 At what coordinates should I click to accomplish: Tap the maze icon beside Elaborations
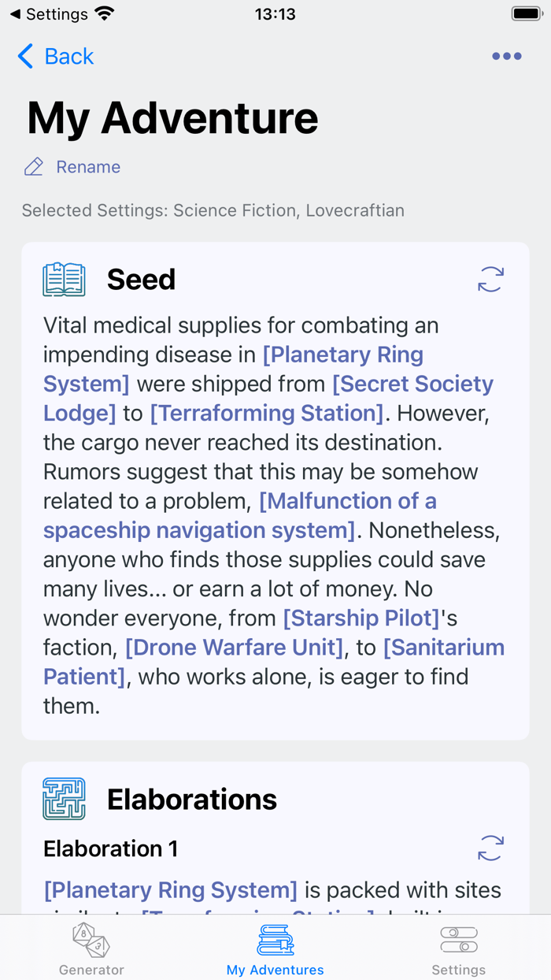click(x=63, y=798)
